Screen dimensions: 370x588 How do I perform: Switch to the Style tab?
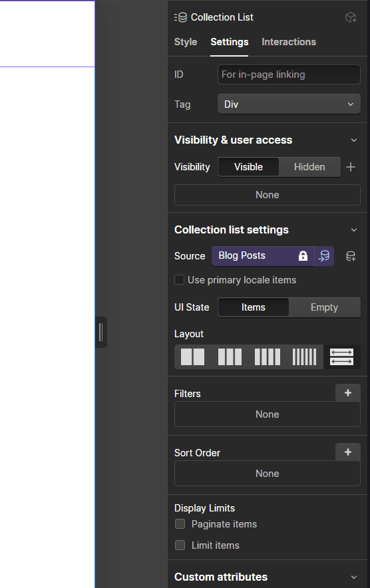pyautogui.click(x=186, y=42)
